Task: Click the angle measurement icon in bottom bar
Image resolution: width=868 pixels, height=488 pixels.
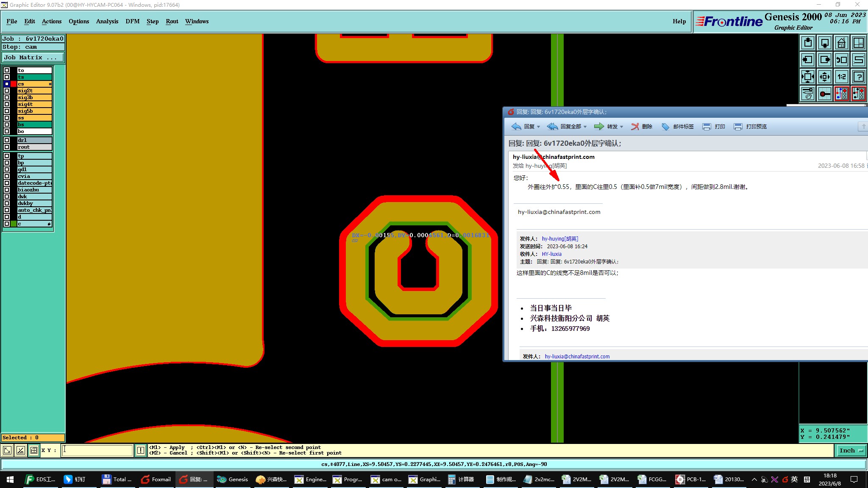Action: coord(20,450)
